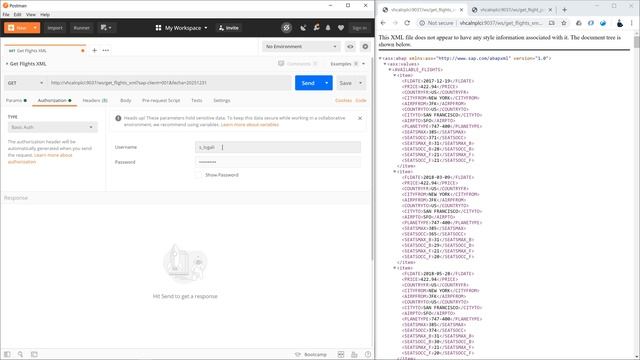
Task: Open Chrome's three-dot menu
Action: 632,23
